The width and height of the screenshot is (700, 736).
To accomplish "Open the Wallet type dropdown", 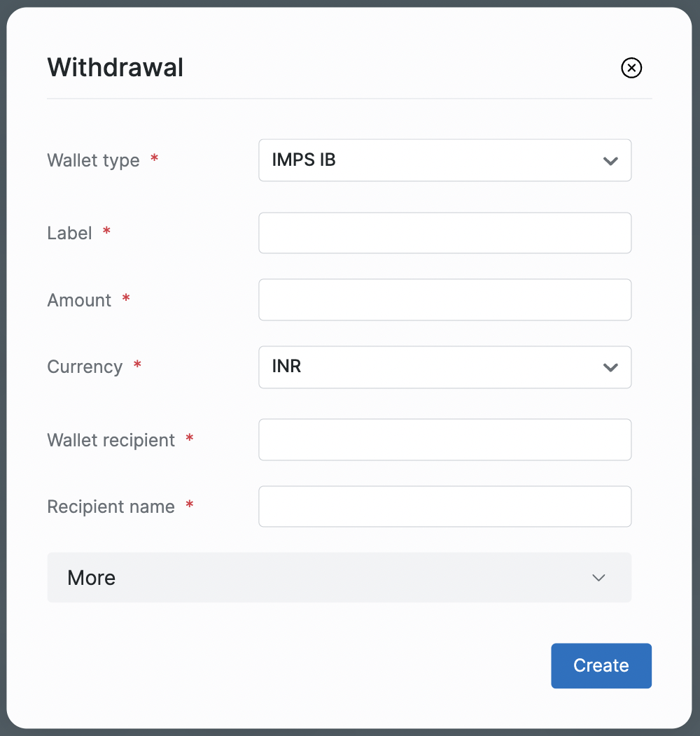I will [x=444, y=160].
